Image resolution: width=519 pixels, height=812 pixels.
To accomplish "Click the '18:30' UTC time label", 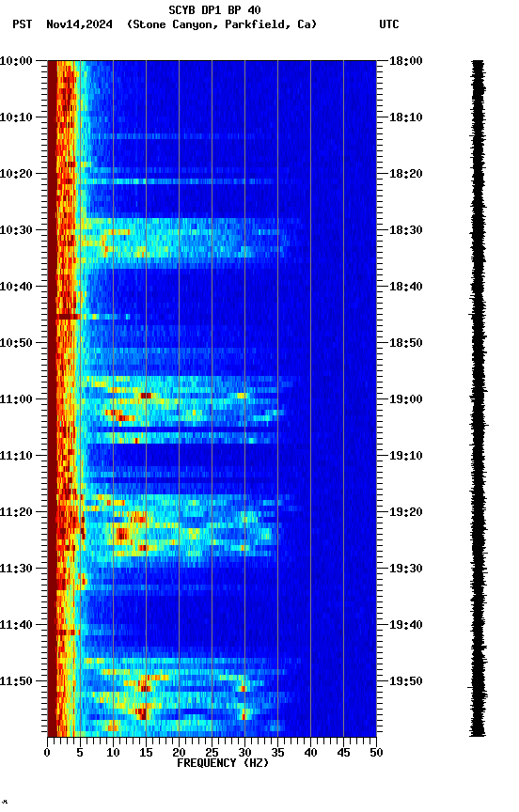I will point(406,230).
